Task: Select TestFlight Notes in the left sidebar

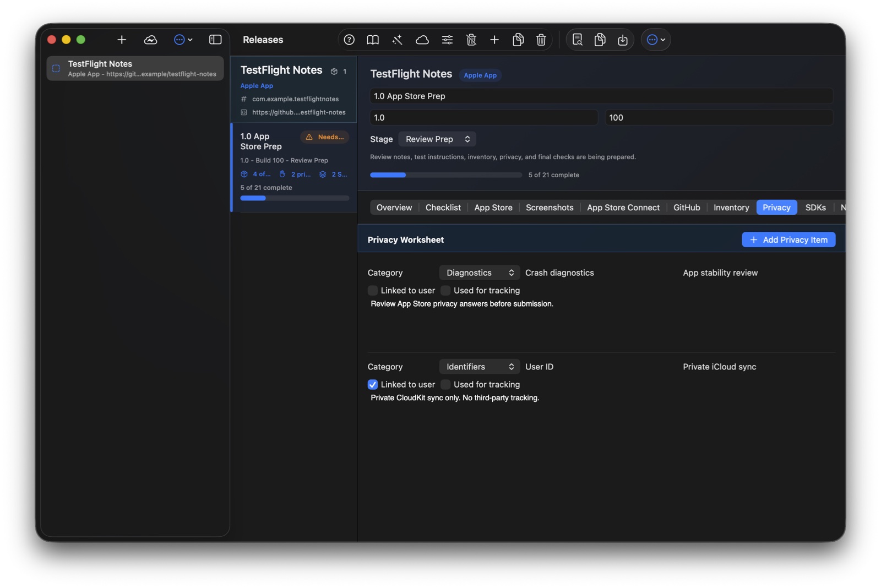Action: pos(135,68)
